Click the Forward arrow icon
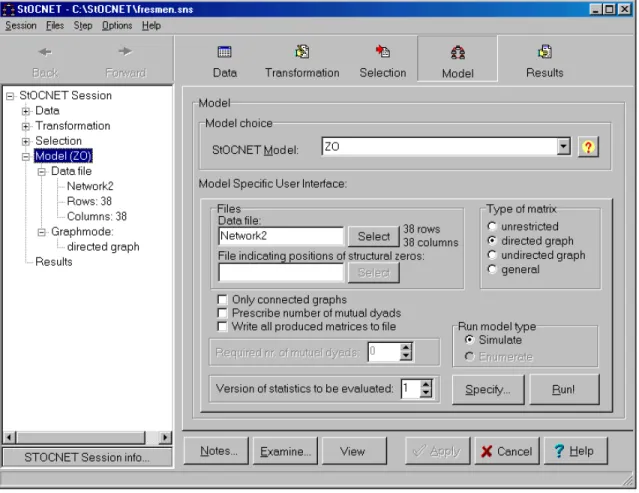The image size is (639, 493). [x=125, y=51]
